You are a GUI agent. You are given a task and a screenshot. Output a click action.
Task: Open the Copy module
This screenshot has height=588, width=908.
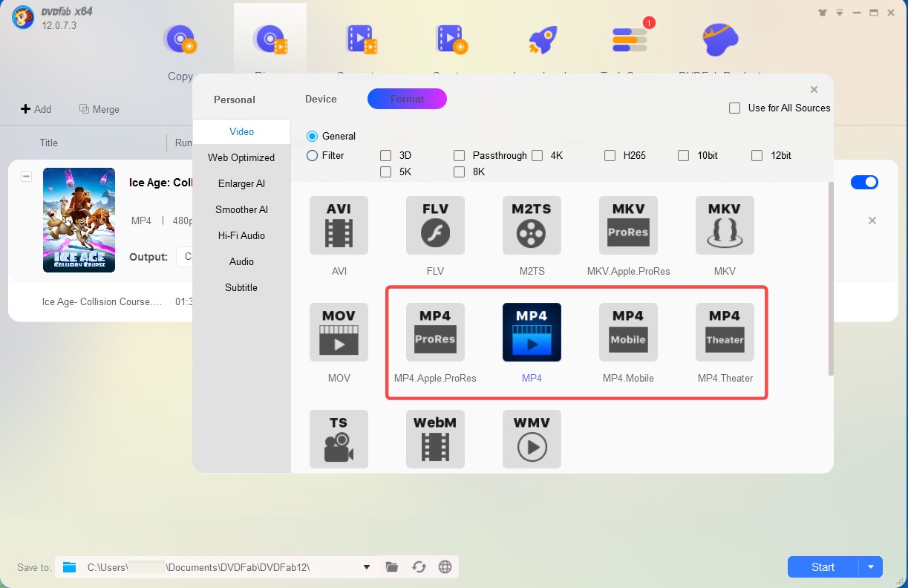point(180,39)
